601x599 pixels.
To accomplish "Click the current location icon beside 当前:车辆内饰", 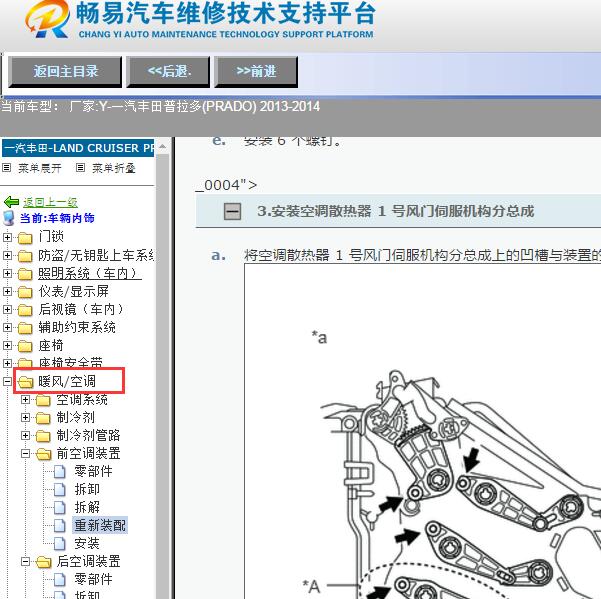I will 8,218.
